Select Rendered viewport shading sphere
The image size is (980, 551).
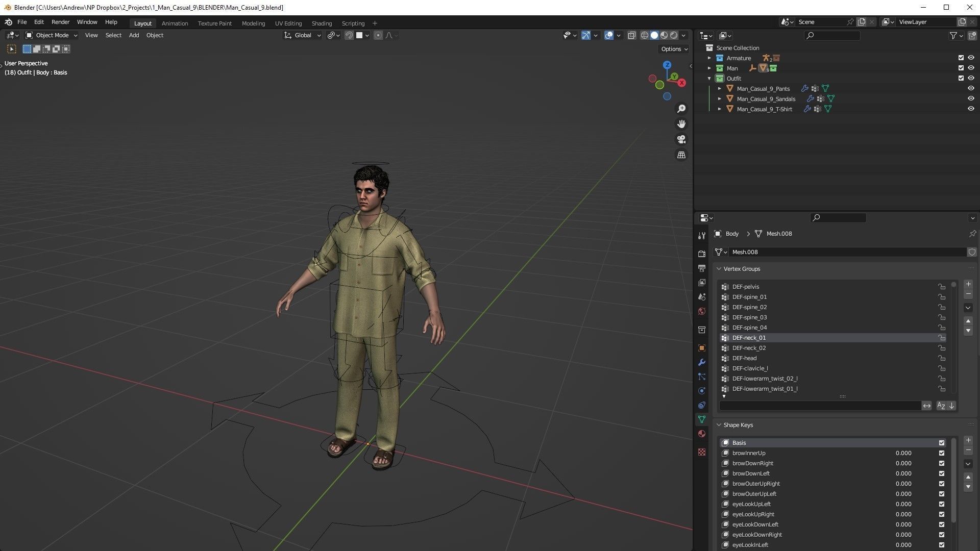coord(674,35)
